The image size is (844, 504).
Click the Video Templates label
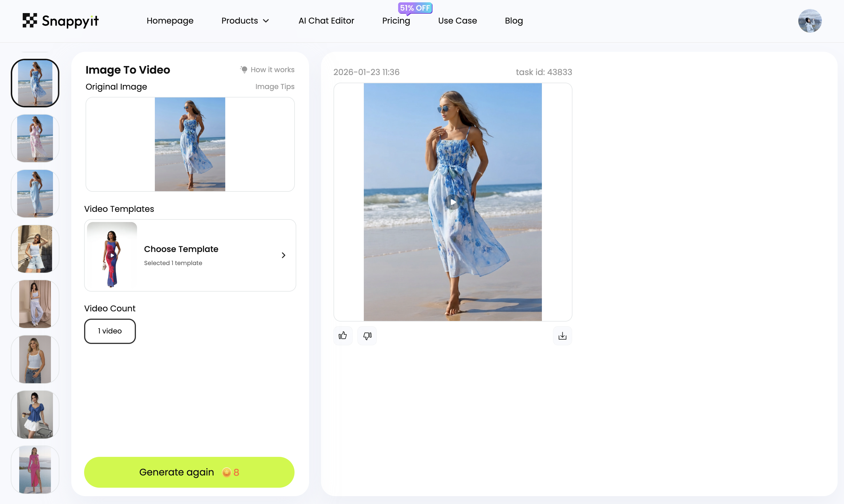(x=119, y=209)
